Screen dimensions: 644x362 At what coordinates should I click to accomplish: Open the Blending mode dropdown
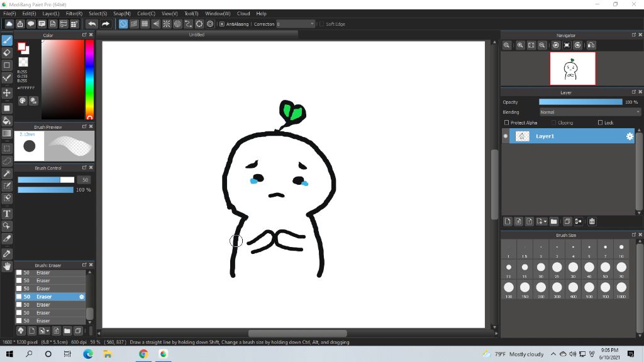point(590,112)
